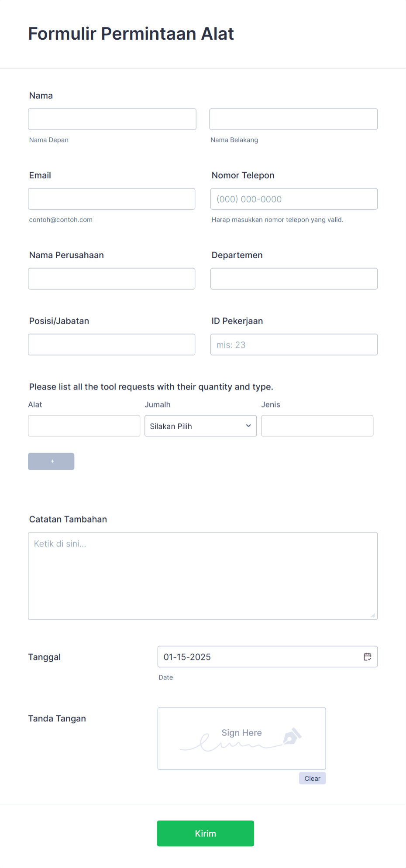Select the Posisi/Jabatan field

(x=112, y=344)
